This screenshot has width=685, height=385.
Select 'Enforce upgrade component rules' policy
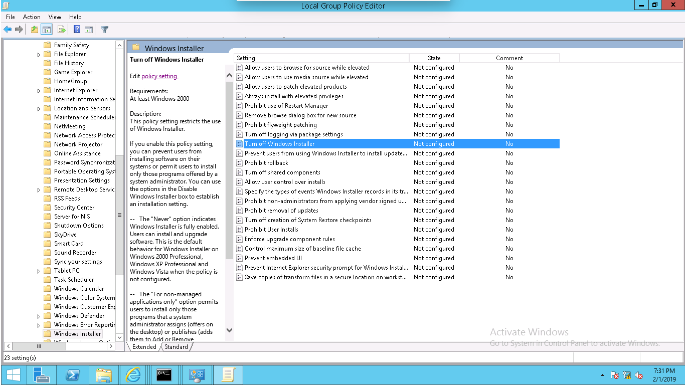click(x=290, y=239)
